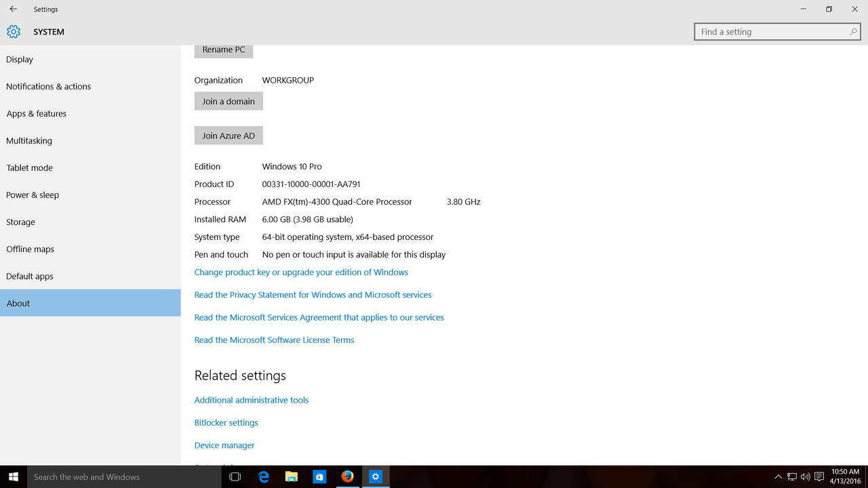Click the Windows 10 Pro edition text
868x488 pixels.
pos(292,166)
